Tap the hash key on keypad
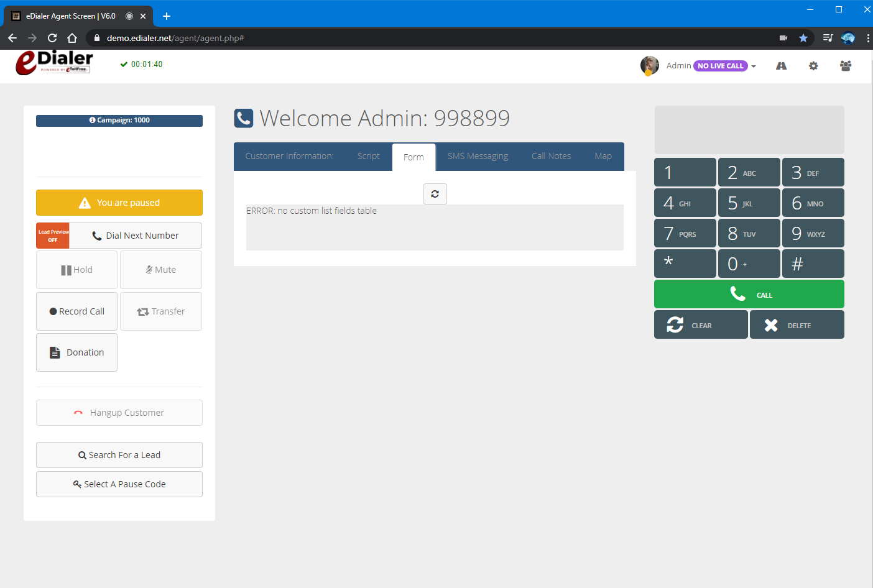The height and width of the screenshot is (588, 873). 813,264
